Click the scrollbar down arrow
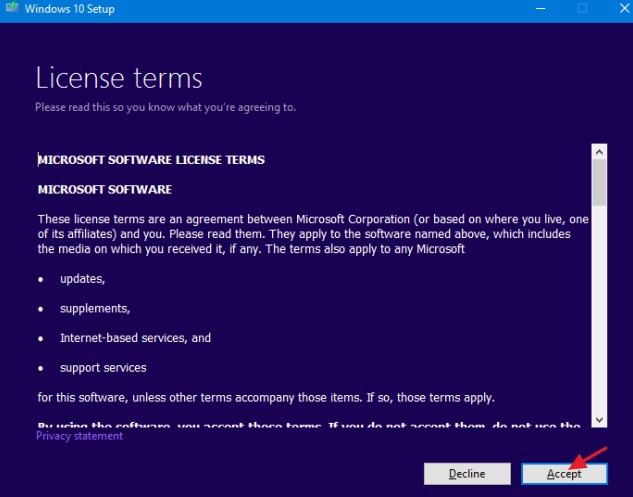 pyautogui.click(x=599, y=420)
